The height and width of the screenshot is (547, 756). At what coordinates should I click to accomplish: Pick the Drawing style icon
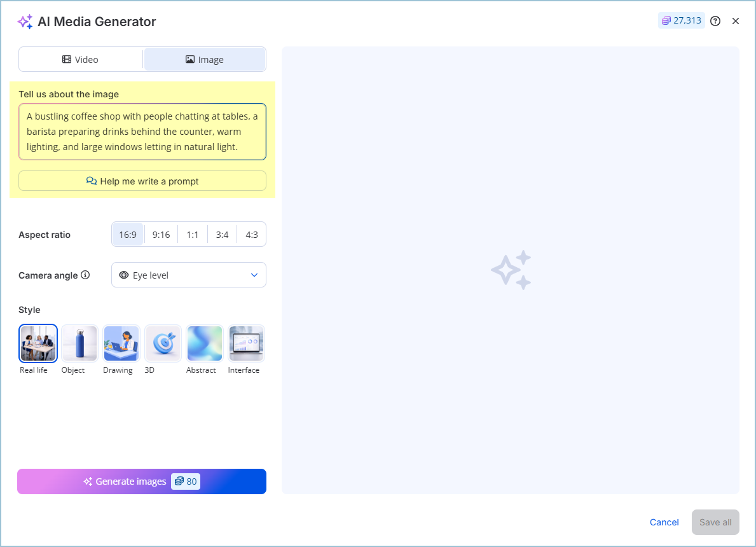pos(121,343)
